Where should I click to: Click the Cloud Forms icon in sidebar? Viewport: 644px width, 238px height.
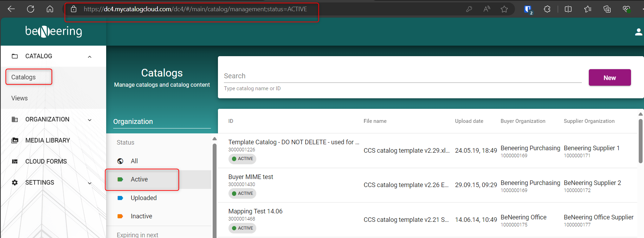pyautogui.click(x=15, y=161)
